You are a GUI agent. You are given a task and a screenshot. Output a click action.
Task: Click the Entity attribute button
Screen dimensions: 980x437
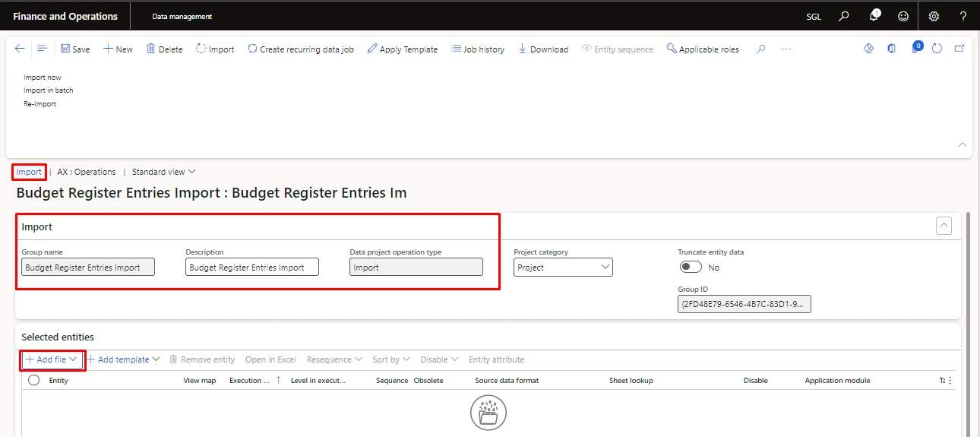tap(497, 359)
